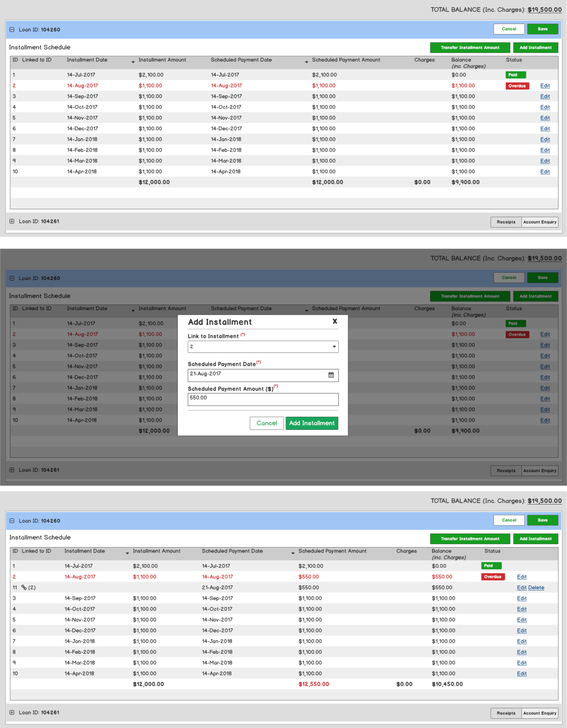Click the Scheduled Payment Amount field showing 550.00
Image resolution: width=567 pixels, height=728 pixels.
[263, 399]
